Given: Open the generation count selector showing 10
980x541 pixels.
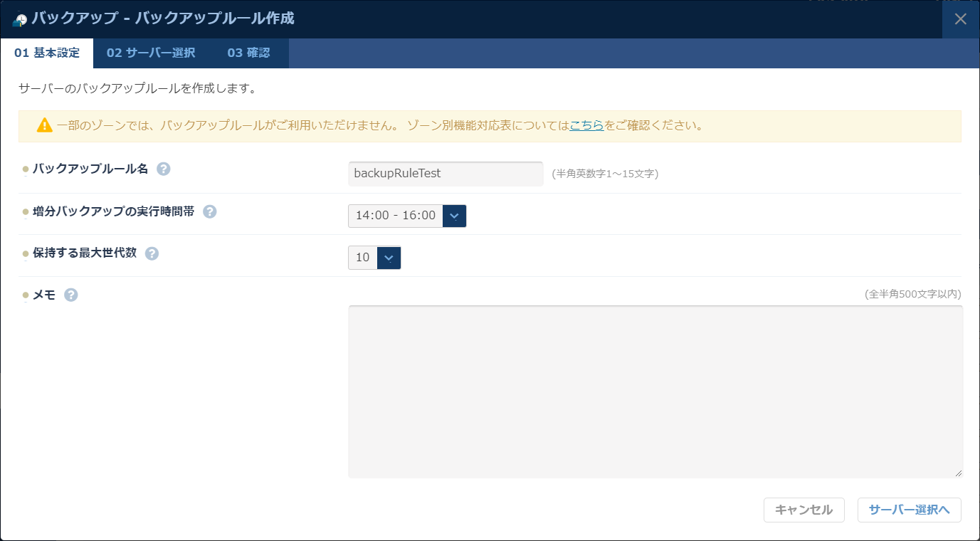Looking at the screenshot, I should (x=361, y=258).
